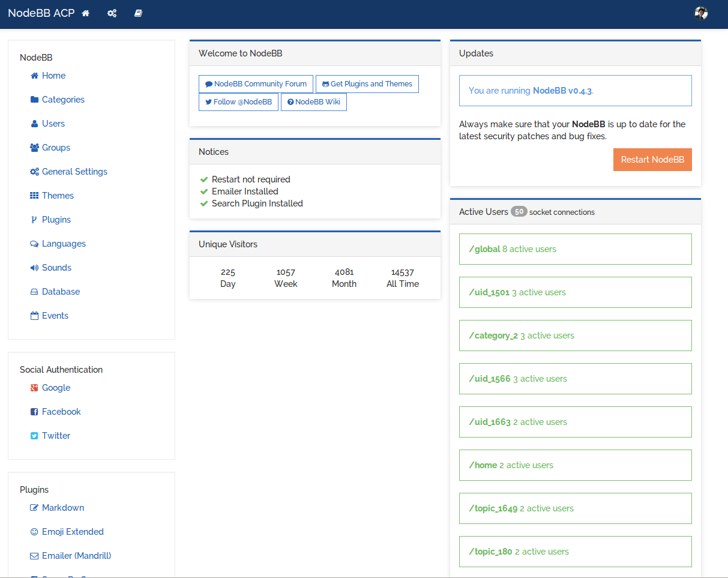Click the edit icon beside Markdown
Image resolution: width=728 pixels, height=578 pixels.
[34, 508]
